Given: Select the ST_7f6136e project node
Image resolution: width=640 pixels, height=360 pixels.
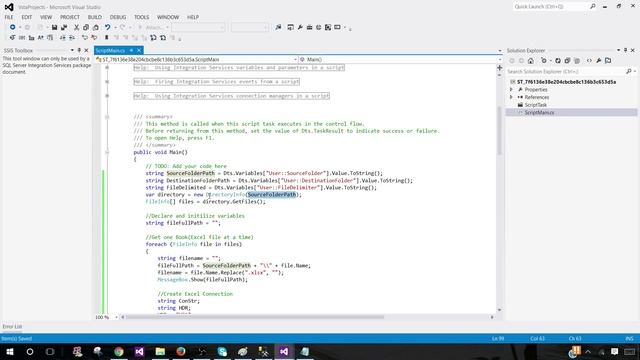Looking at the screenshot, I should pos(567,82).
